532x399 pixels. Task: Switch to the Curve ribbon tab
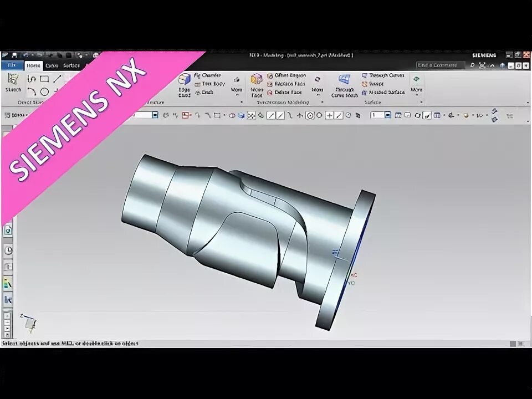pyautogui.click(x=52, y=65)
